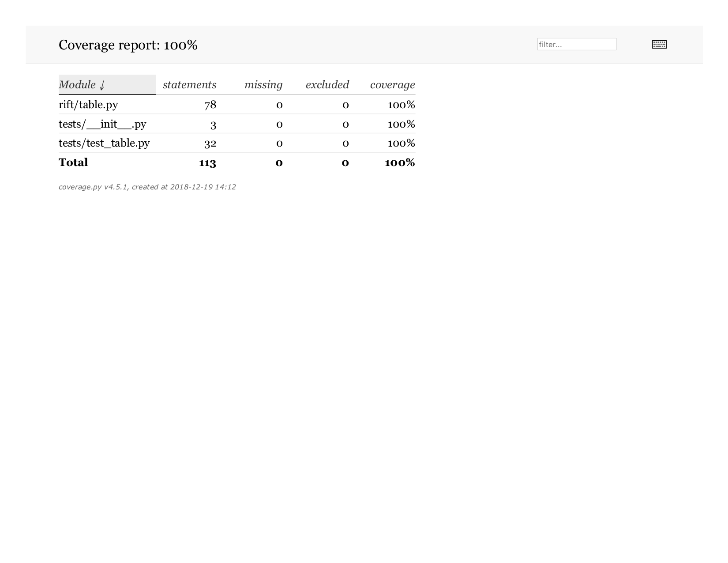Sort by the statements column header

[x=189, y=84]
